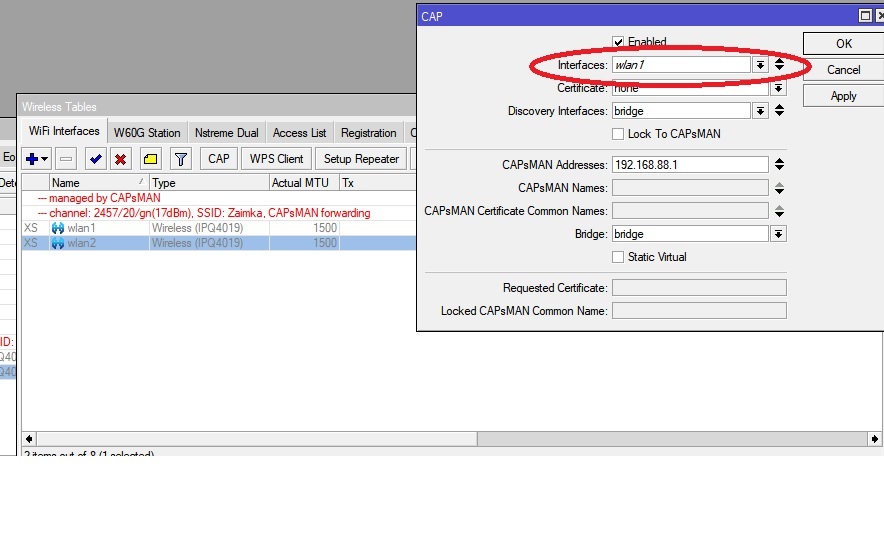Screen dimensions: 884x559
Task: Click Apply in the CAP dialog
Action: point(843,96)
